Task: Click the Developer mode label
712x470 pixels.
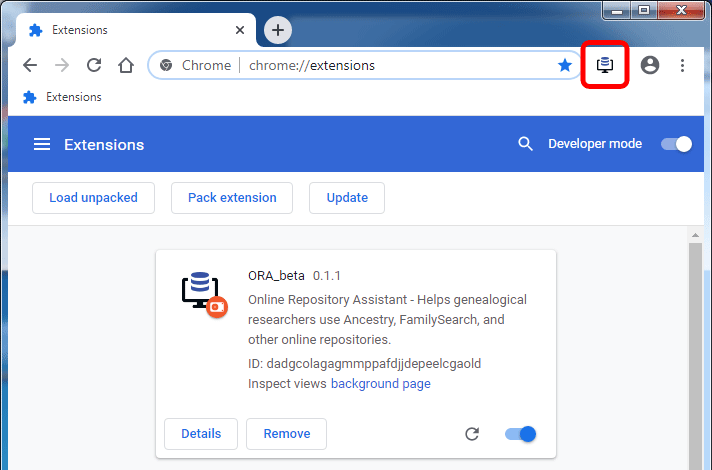Action: point(595,144)
